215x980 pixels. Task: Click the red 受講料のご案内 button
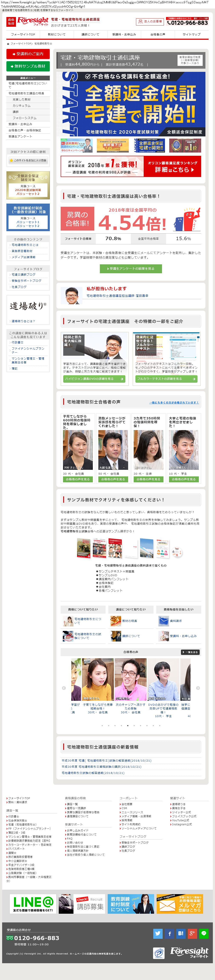tap(28, 54)
